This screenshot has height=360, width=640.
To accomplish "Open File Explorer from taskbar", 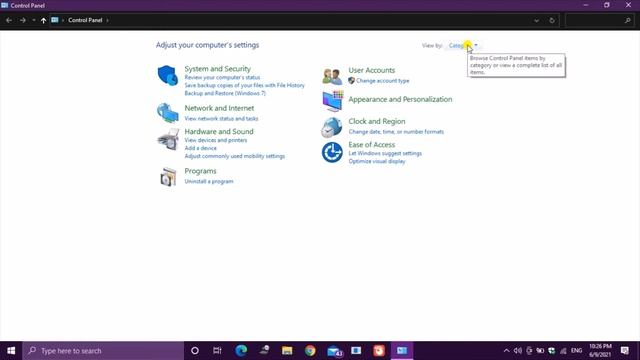I will [287, 351].
